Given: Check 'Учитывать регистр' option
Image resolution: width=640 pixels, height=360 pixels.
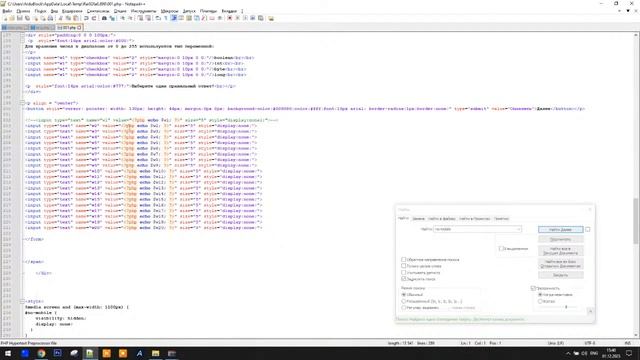Looking at the screenshot, I should pyautogui.click(x=404, y=273).
